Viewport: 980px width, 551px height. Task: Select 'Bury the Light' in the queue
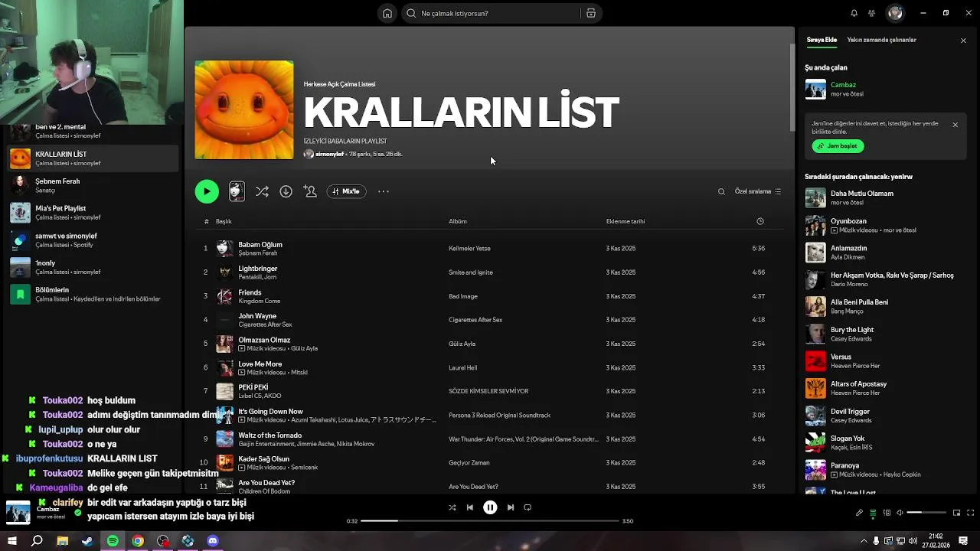click(852, 330)
